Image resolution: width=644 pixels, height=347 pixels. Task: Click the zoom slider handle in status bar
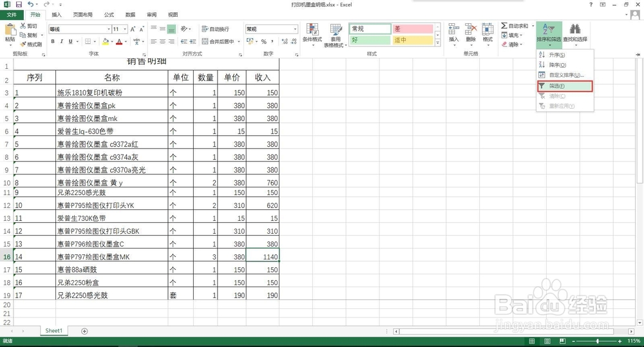pyautogui.click(x=598, y=341)
